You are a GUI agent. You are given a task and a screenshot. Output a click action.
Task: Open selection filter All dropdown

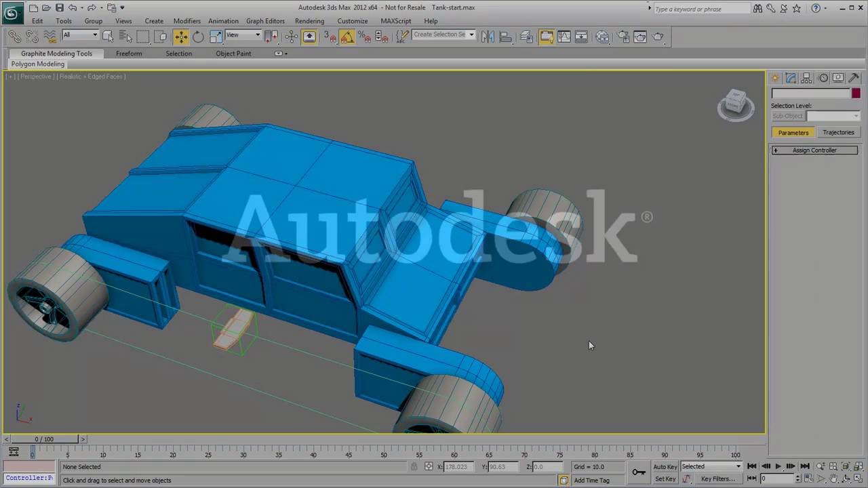[x=80, y=35]
